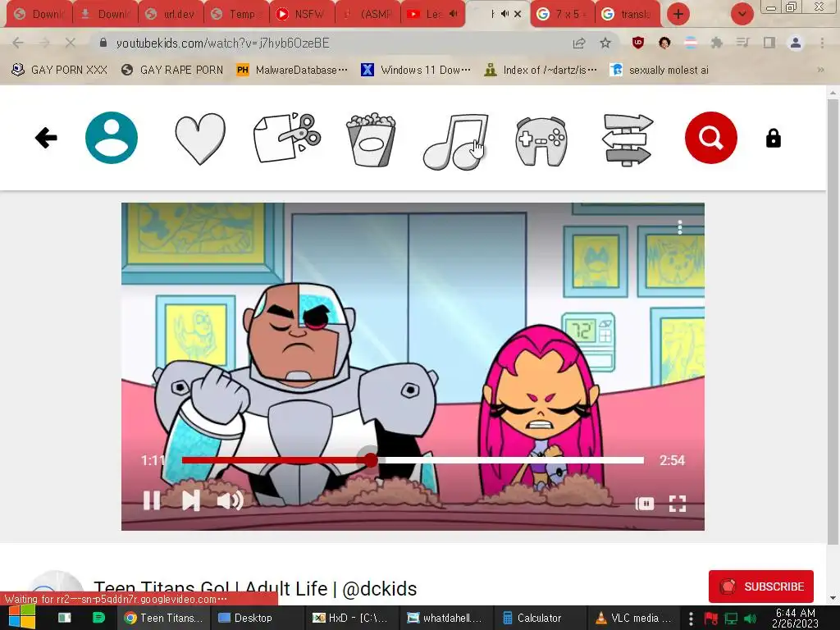Open the Extensions puzzle menu

click(717, 43)
